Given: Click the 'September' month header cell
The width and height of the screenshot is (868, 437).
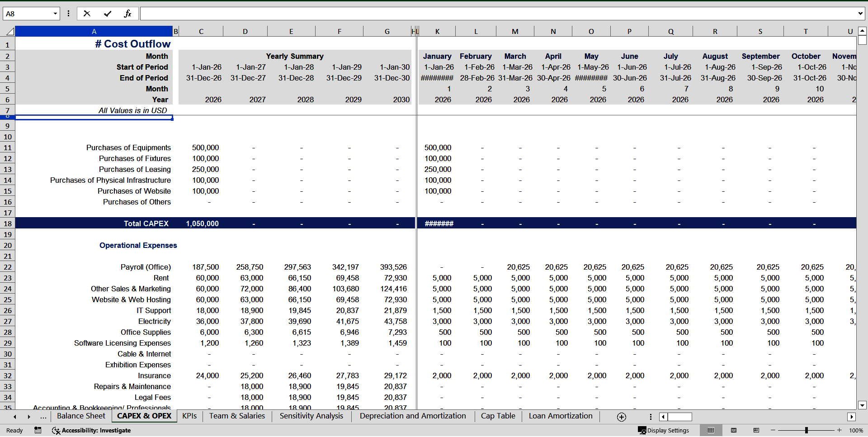Looking at the screenshot, I should [760, 56].
